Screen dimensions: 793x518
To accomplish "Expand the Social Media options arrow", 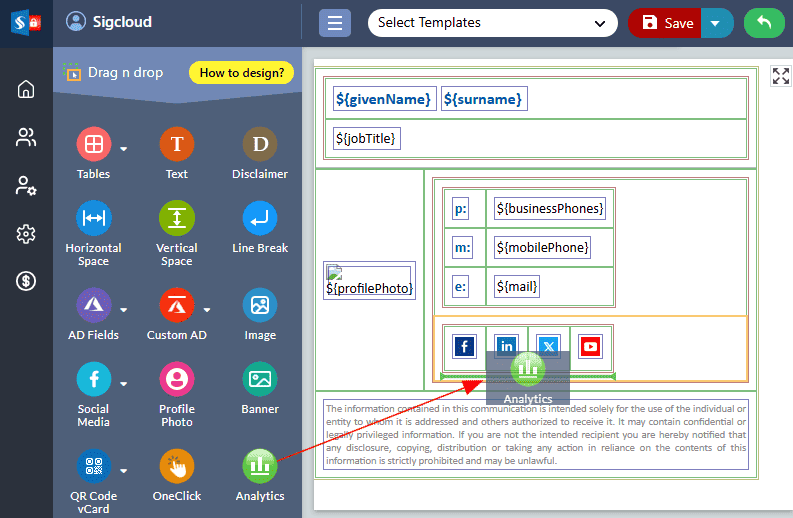I will [x=124, y=383].
